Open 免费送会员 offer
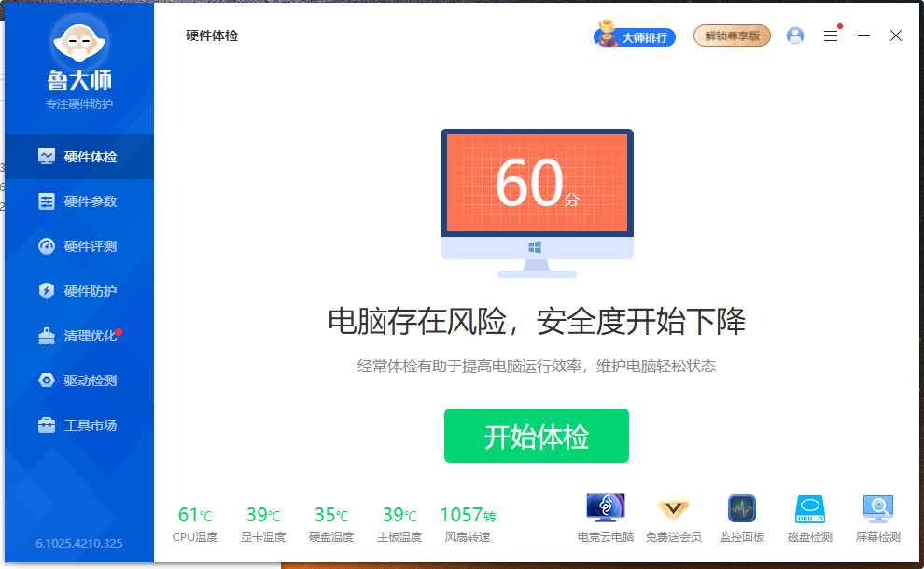 coord(673,519)
